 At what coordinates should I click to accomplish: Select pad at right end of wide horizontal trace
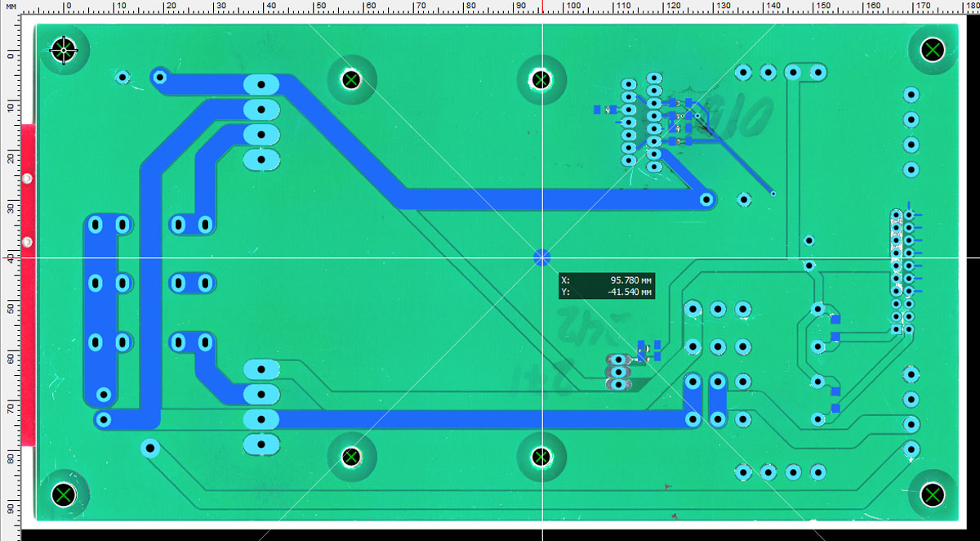coord(705,199)
